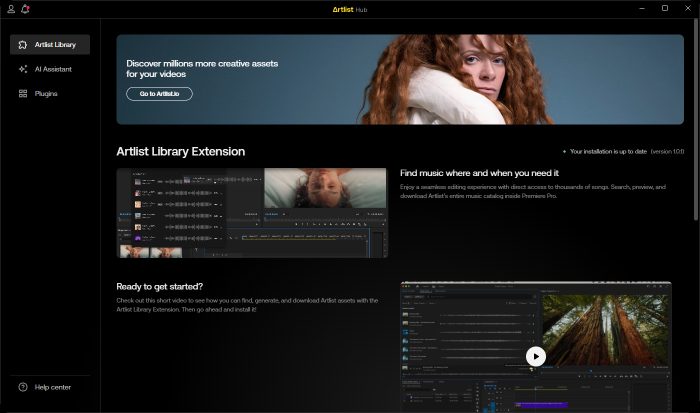Click the Artlist Library puzzle icon
Image resolution: width=700 pixels, height=413 pixels.
(23, 45)
